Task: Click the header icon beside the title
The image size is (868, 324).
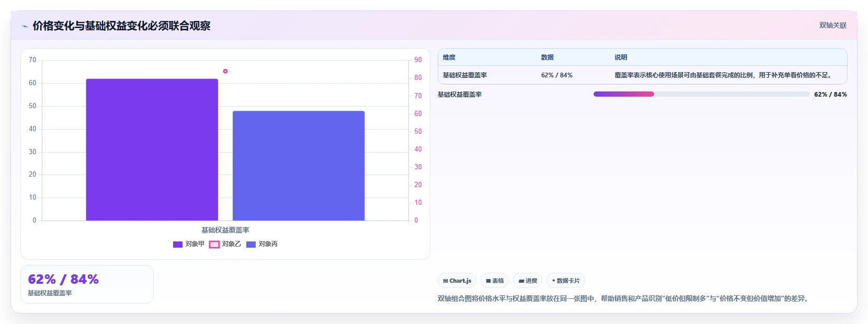Action: click(25, 26)
